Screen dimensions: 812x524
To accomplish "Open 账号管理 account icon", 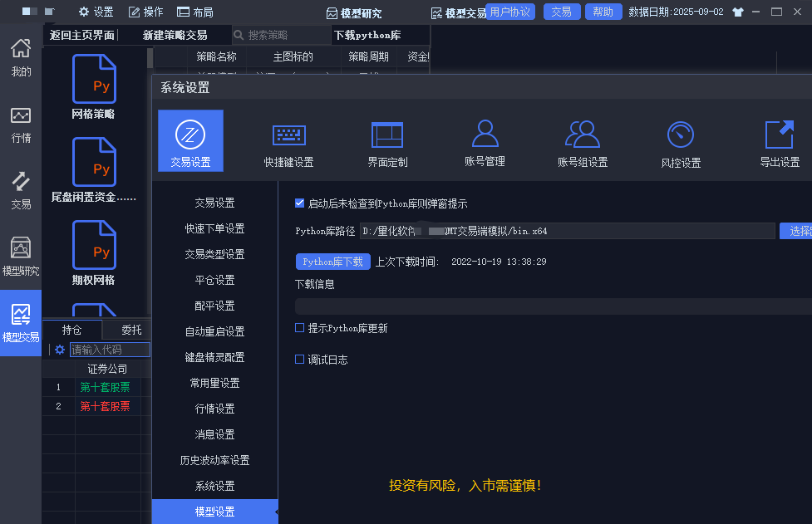I will click(x=485, y=135).
